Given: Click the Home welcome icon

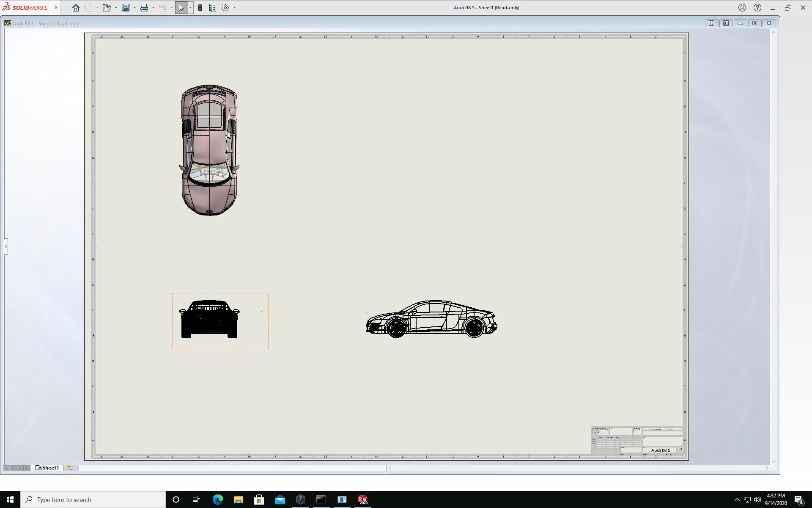Looking at the screenshot, I should coord(75,8).
